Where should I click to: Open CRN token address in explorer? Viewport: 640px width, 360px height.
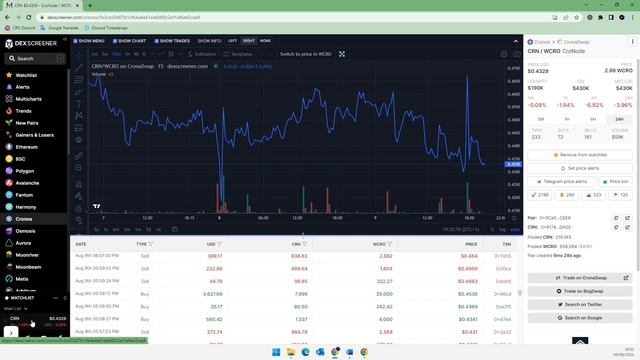point(627,227)
